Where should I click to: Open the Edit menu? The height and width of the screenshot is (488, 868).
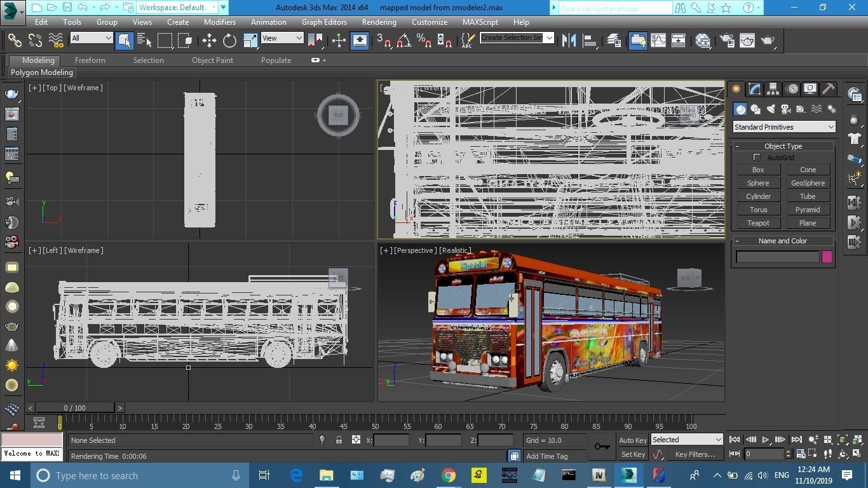[41, 22]
